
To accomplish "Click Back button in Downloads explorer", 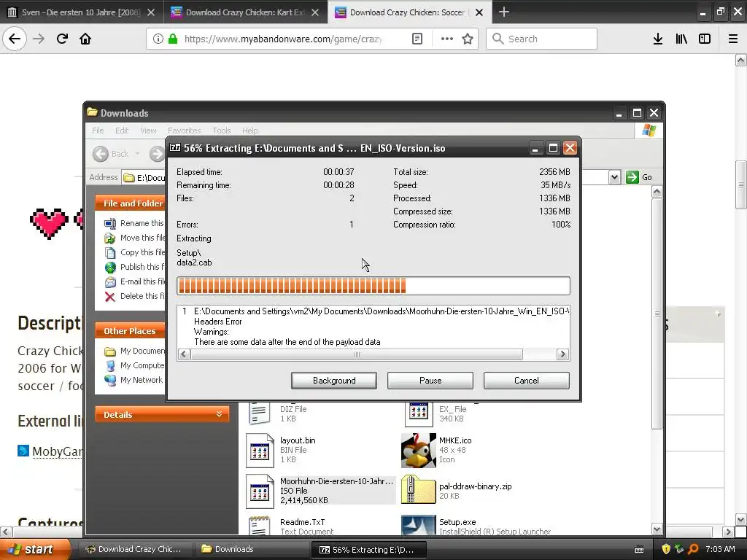I will point(111,154).
